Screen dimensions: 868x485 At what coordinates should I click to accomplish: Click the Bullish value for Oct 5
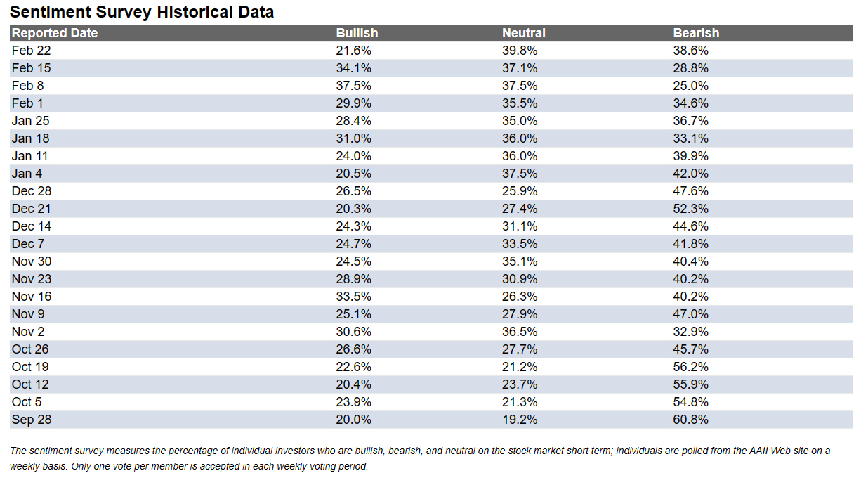click(354, 402)
